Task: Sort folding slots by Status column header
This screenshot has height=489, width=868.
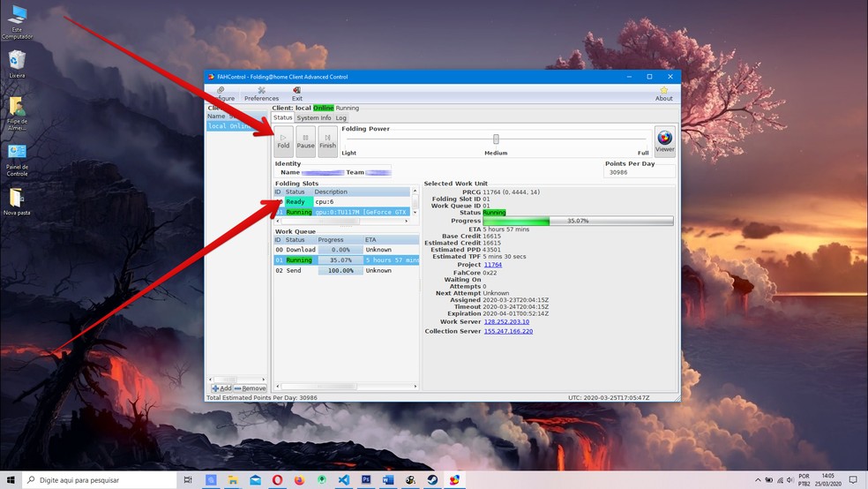Action: point(298,192)
